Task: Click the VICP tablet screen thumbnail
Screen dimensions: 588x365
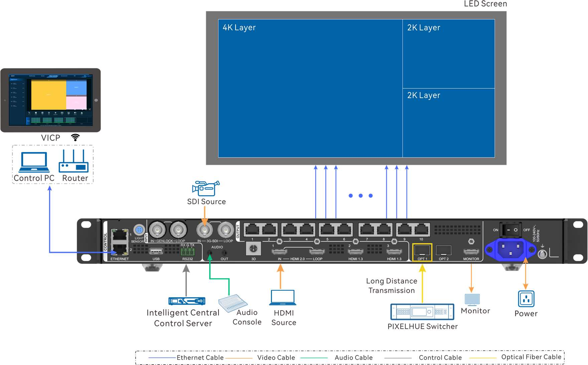Action: pos(51,100)
